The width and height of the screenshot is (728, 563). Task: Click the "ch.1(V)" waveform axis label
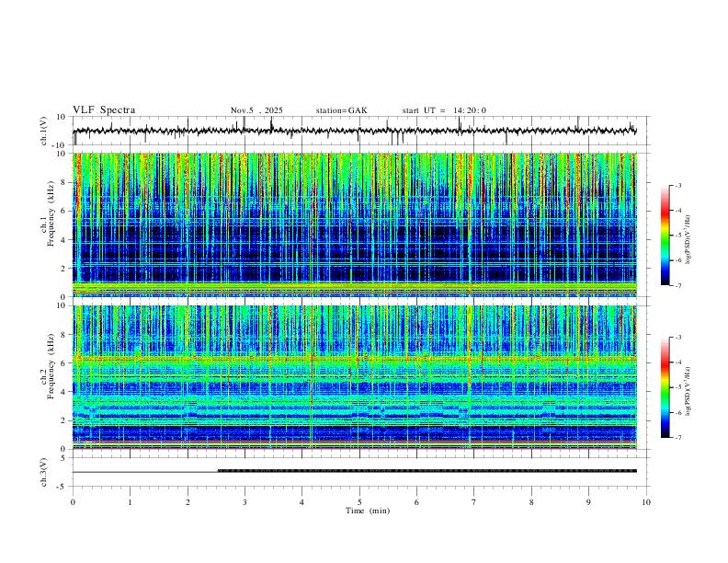[x=44, y=131]
